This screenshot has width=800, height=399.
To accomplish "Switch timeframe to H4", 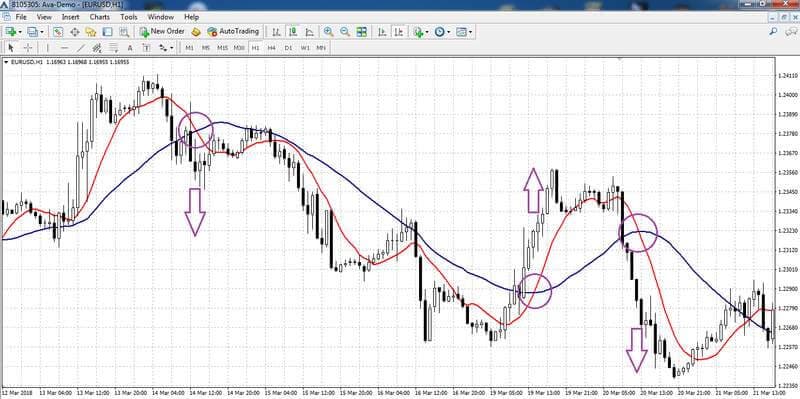I will (271, 47).
